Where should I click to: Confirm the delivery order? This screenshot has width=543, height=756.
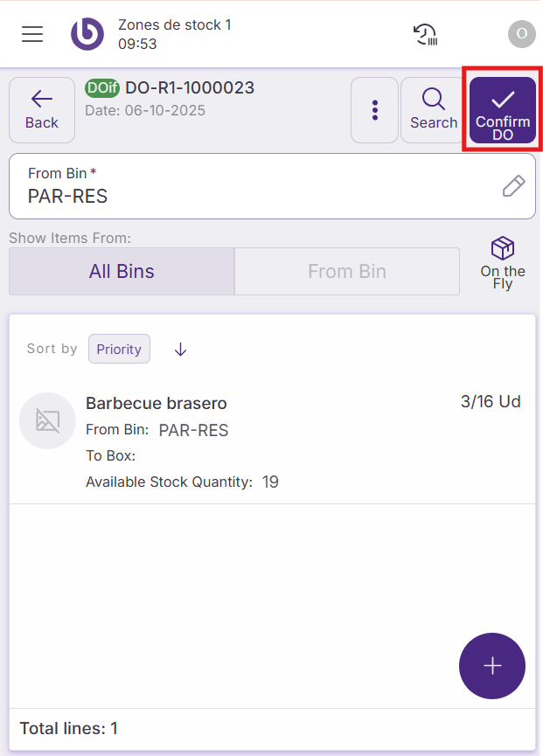(503, 110)
